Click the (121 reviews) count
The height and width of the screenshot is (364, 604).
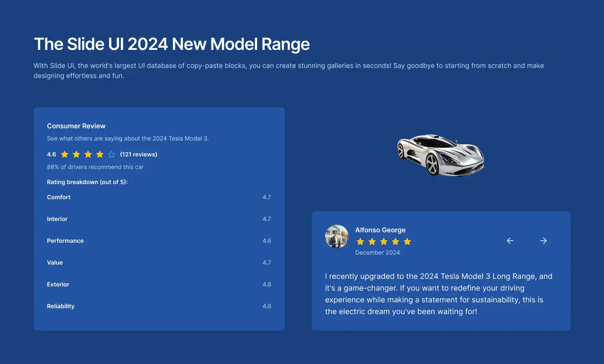(138, 154)
